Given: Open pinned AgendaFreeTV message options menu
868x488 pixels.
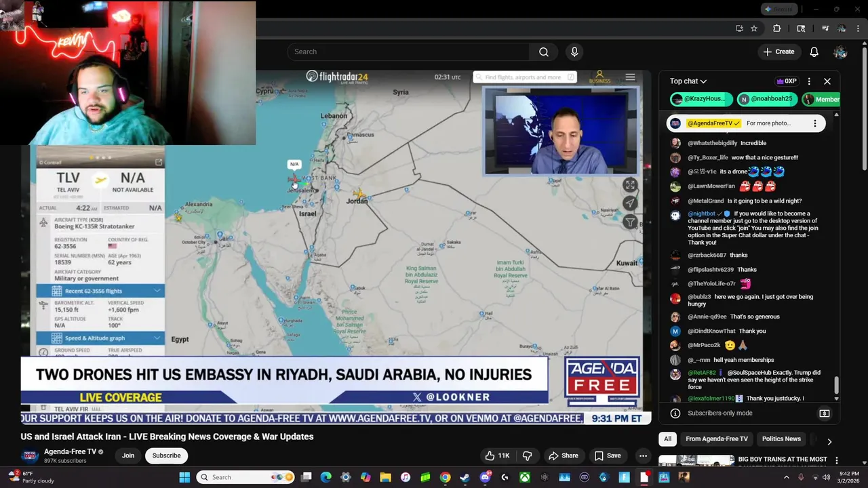Looking at the screenshot, I should pyautogui.click(x=815, y=123).
